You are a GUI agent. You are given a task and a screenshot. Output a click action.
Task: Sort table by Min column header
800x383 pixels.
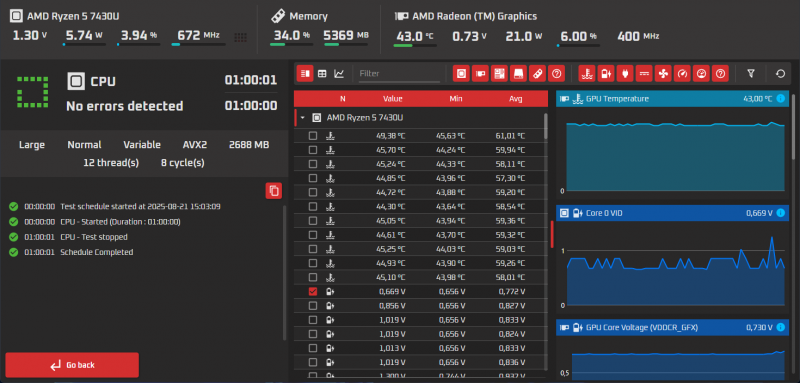point(456,98)
